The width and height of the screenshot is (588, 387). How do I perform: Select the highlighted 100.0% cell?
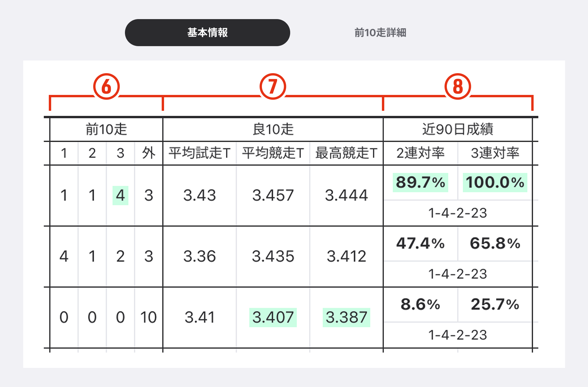495,182
